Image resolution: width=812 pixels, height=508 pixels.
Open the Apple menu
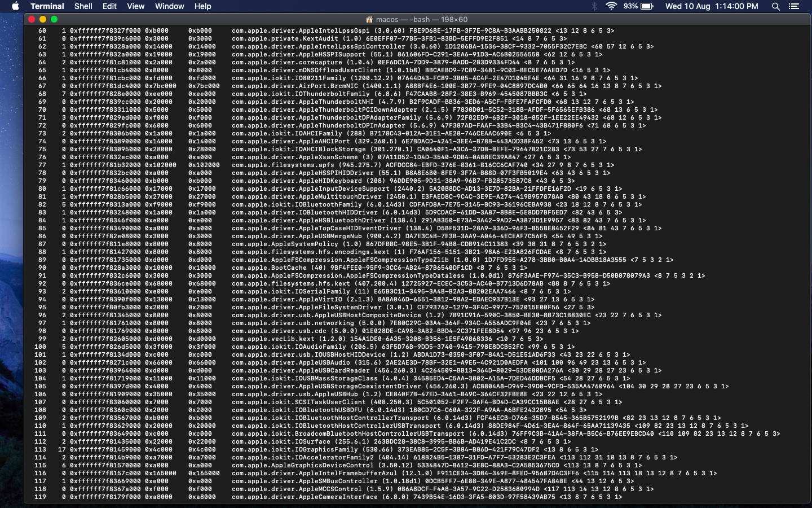click(x=15, y=6)
